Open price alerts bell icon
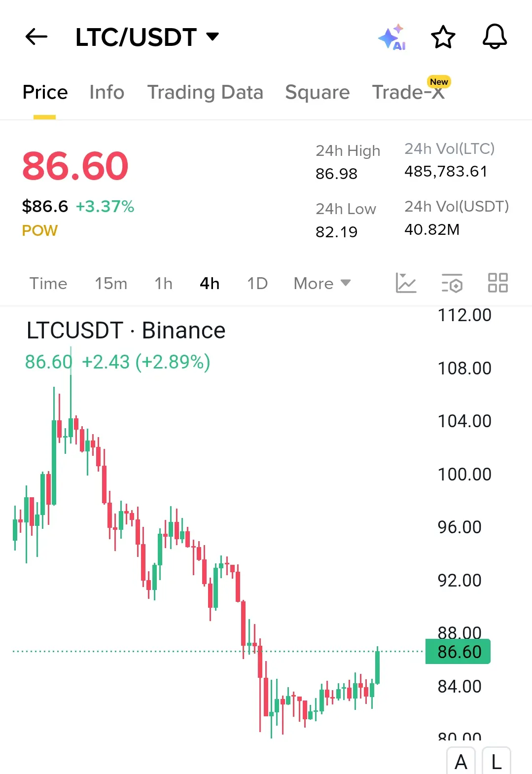 point(495,37)
